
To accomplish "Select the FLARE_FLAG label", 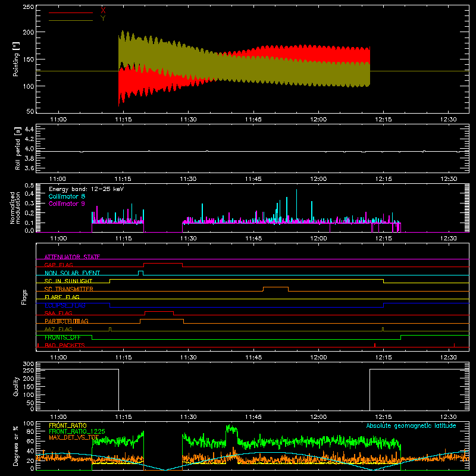I will (62, 297).
